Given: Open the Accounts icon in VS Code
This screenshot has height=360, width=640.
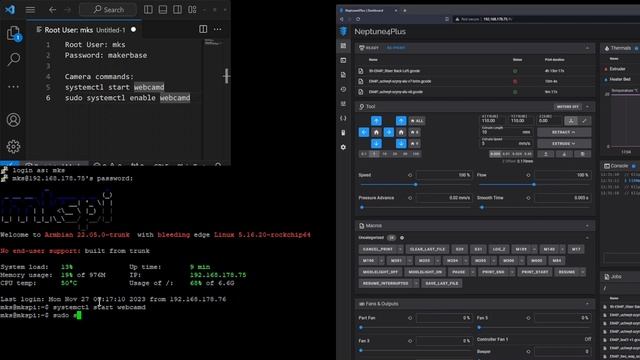Looking at the screenshot, I should (13, 120).
